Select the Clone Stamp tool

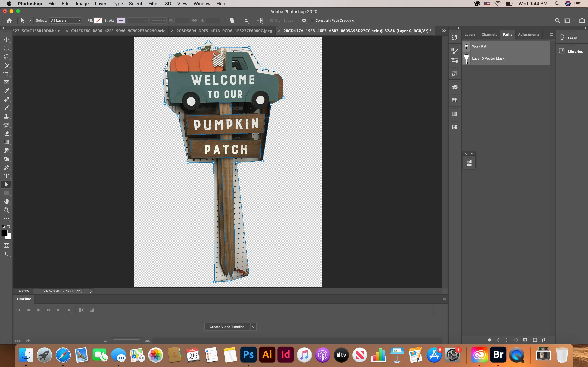7,116
